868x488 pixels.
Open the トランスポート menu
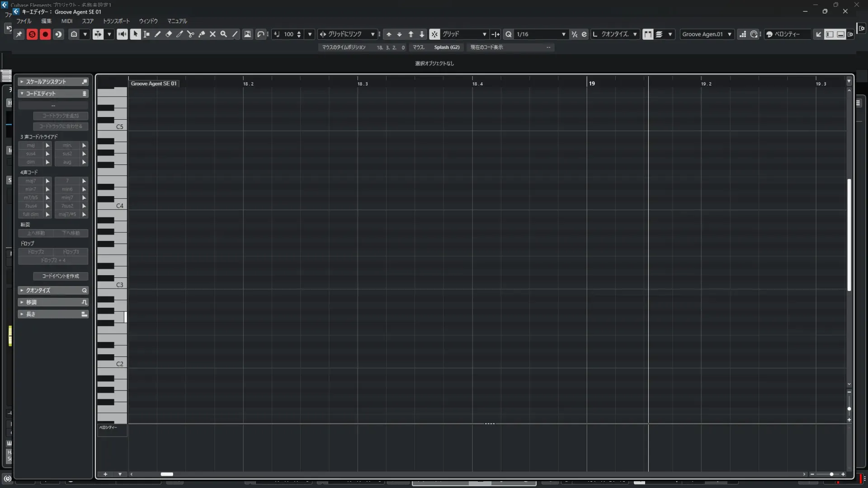point(116,21)
